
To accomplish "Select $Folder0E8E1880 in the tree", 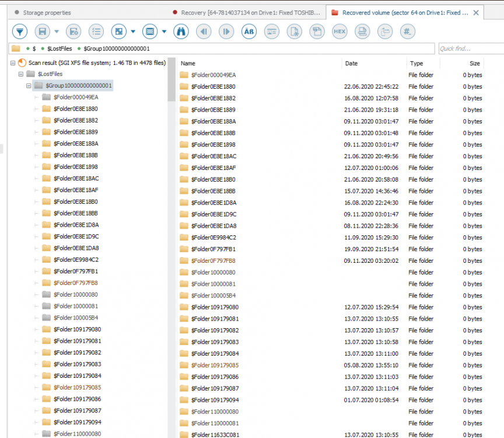I will click(x=76, y=109).
